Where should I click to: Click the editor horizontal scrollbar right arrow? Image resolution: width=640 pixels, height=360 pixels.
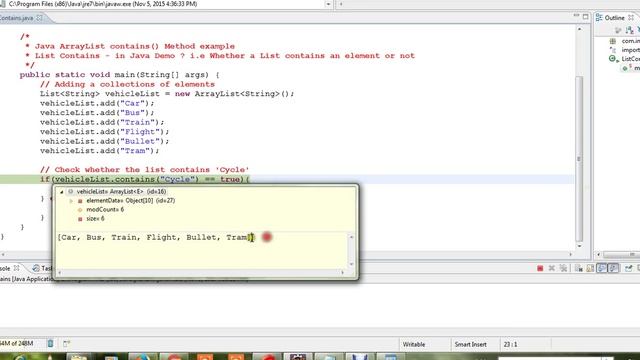[x=571, y=254]
